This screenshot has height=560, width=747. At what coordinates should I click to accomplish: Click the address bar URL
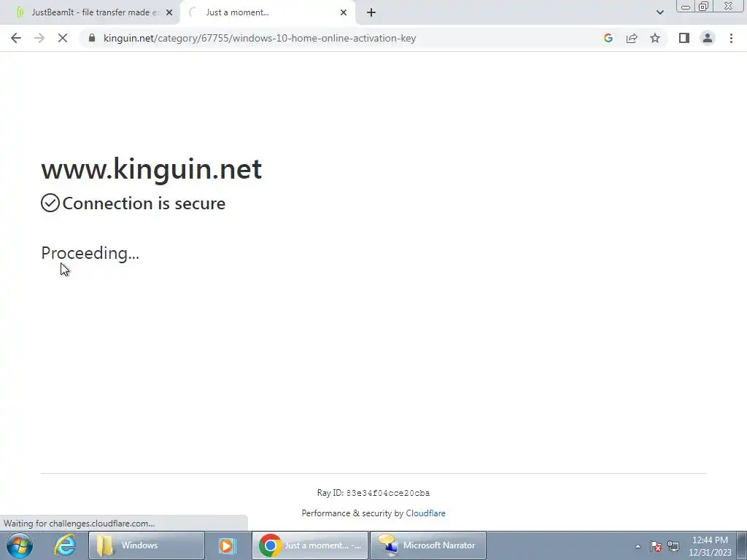click(260, 38)
